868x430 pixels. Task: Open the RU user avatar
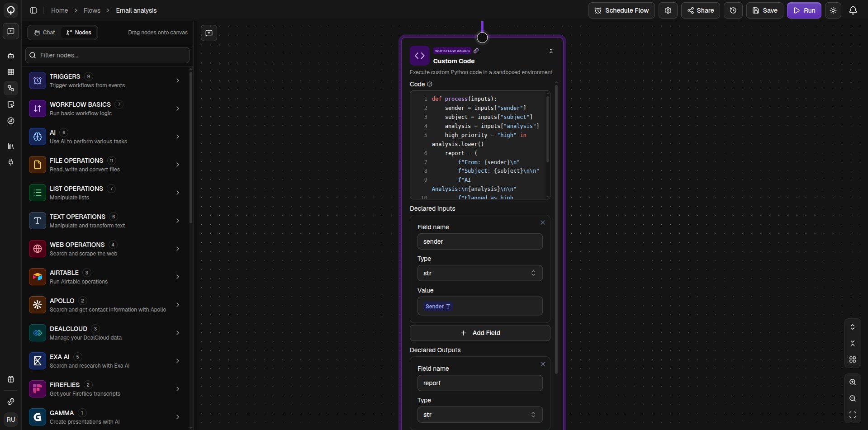[11, 420]
